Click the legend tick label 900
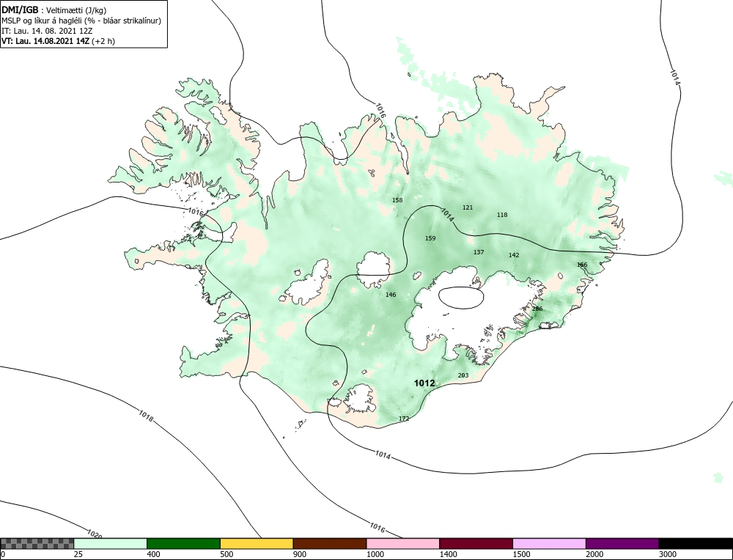 (x=300, y=554)
